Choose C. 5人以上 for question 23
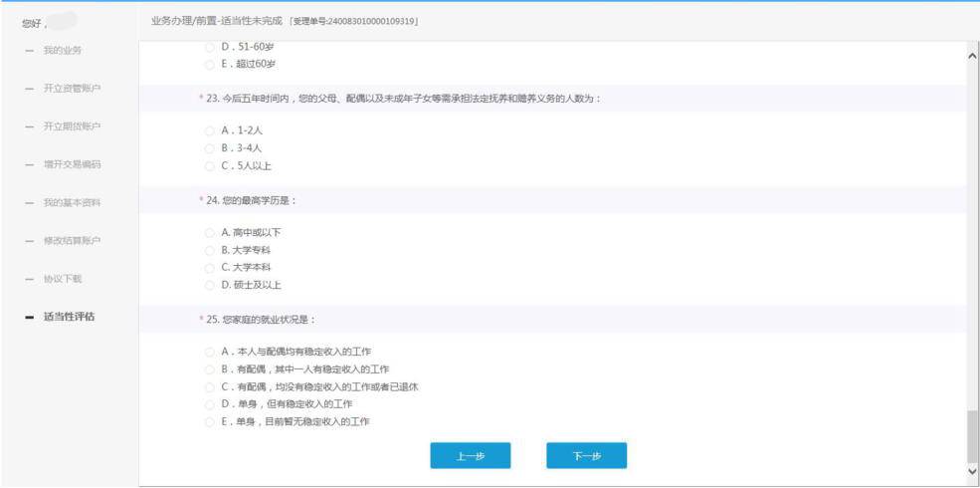Image resolution: width=980 pixels, height=488 pixels. 209,165
